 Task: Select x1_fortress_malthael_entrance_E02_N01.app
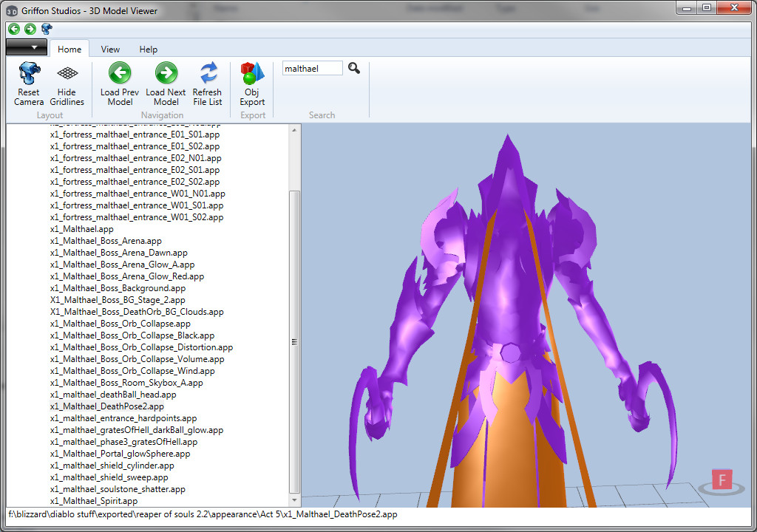tap(136, 158)
